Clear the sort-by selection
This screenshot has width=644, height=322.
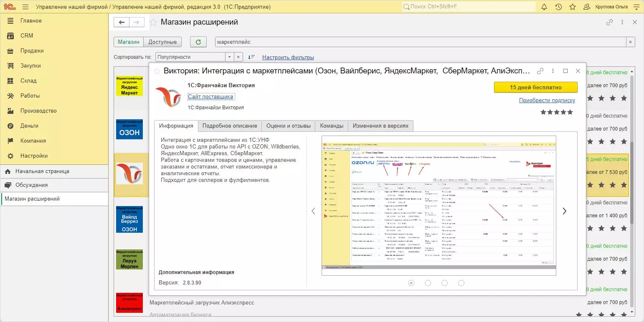click(238, 57)
